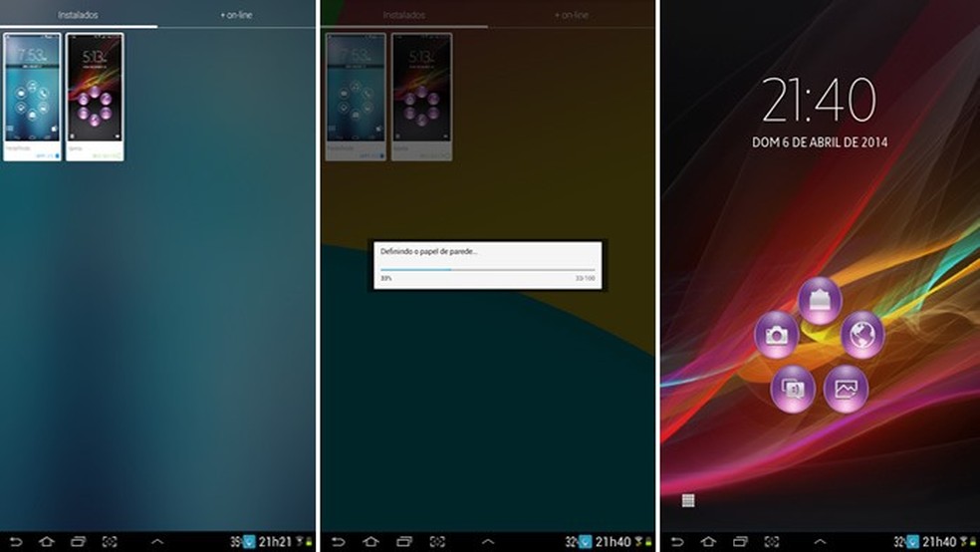The width and height of the screenshot is (980, 552).
Task: Tap the small grid icon on lock screen
Action: (x=688, y=500)
